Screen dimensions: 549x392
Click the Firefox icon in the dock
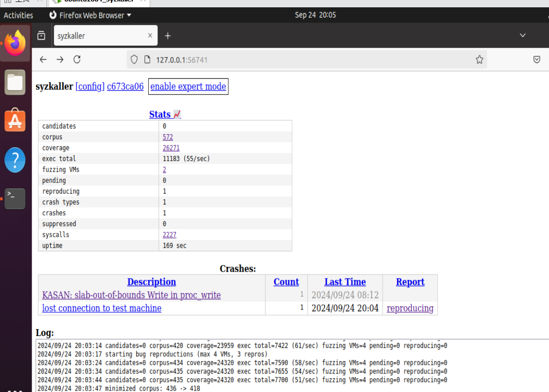[x=15, y=44]
